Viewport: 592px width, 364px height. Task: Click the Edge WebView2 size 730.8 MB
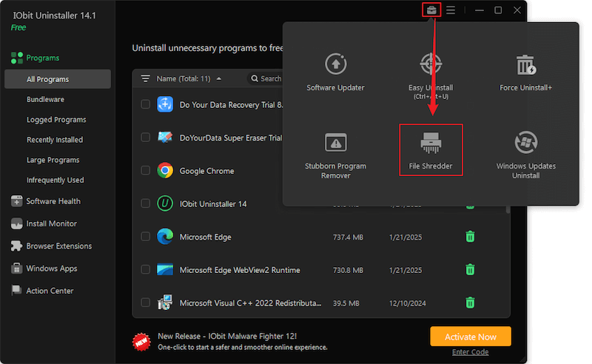[348, 270]
